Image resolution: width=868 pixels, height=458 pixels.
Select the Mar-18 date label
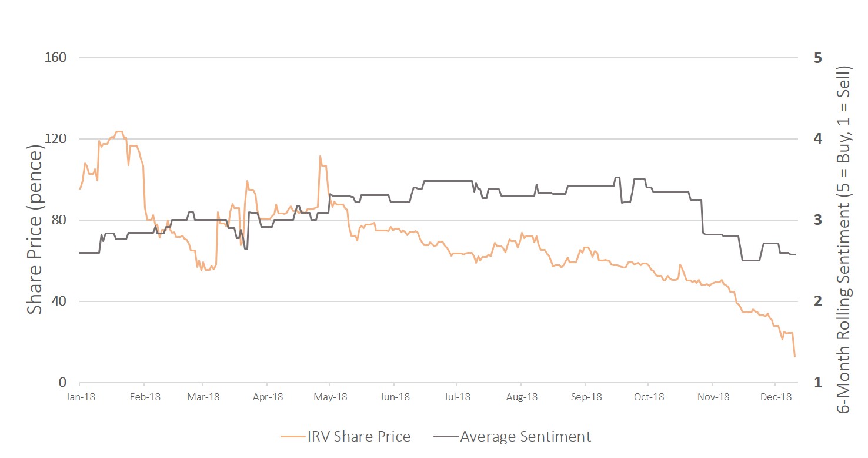[x=203, y=397]
